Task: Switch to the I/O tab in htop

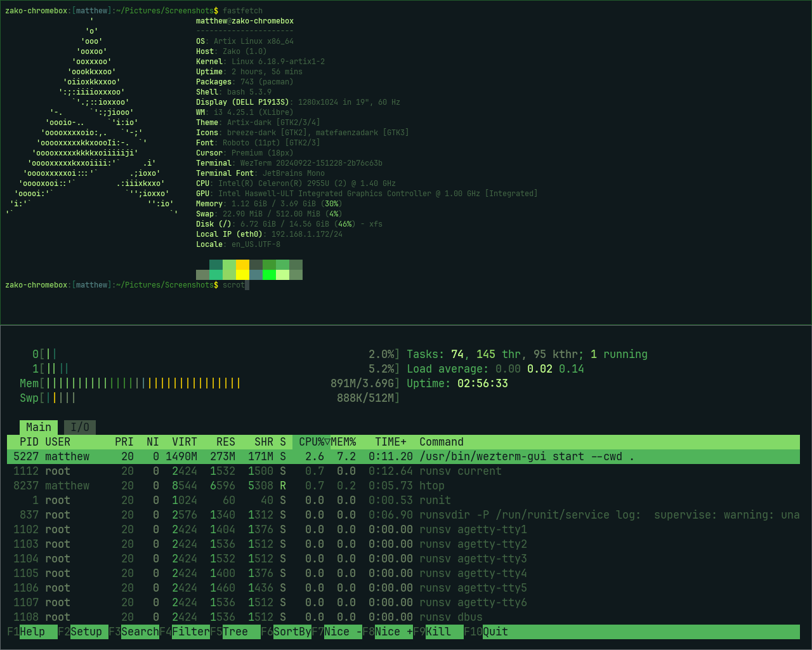Action: click(80, 427)
